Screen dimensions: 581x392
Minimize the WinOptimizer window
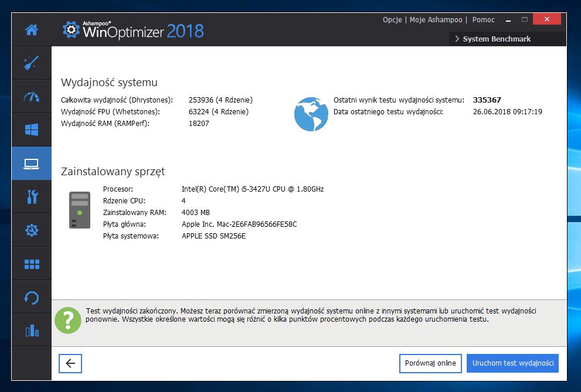(x=508, y=19)
